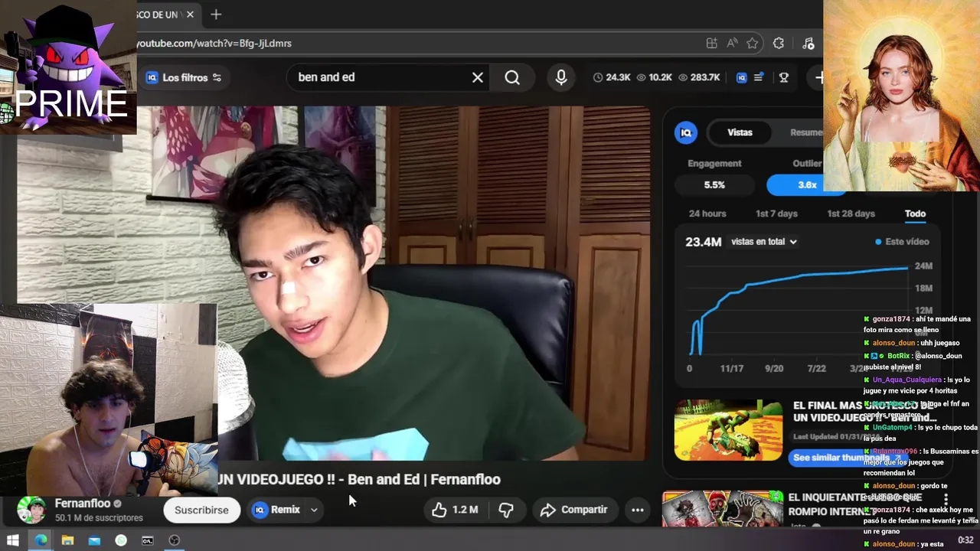Click the main video player area
The height and width of the screenshot is (551, 980).
[x=333, y=283]
